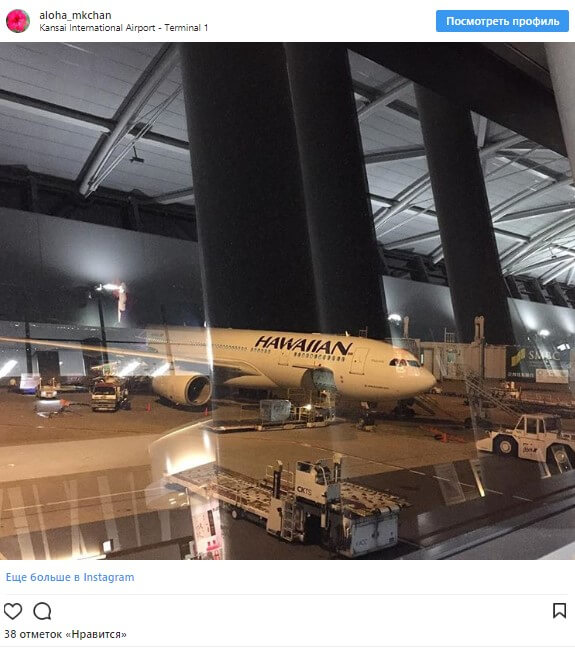The image size is (575, 649).
Task: Follow the Еще больше в Instagram link
Action: coord(70,577)
